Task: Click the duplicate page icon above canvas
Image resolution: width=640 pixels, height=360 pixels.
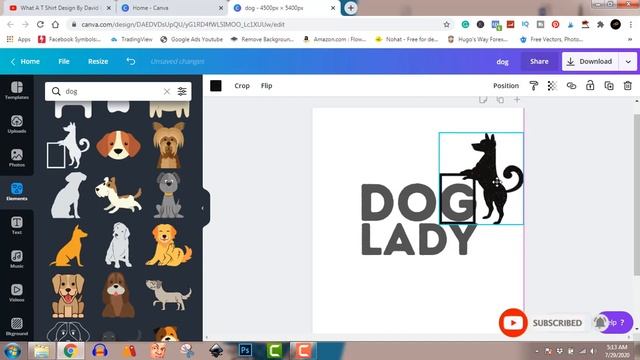Action: (500, 100)
